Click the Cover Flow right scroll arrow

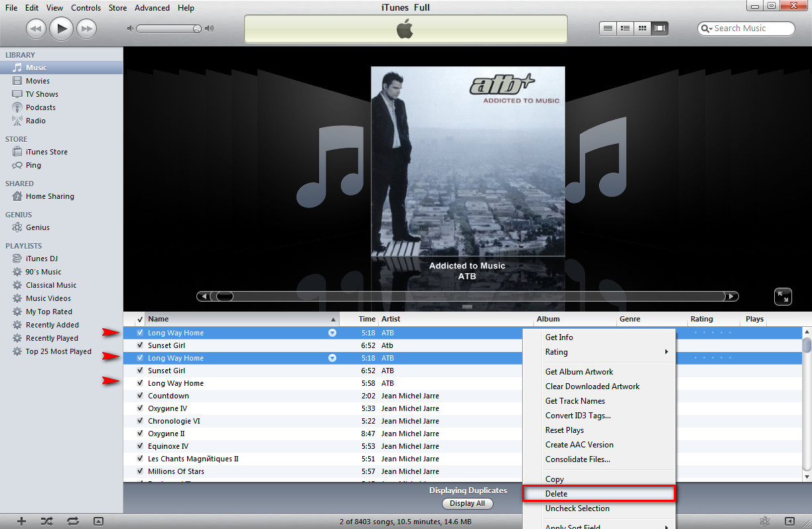[x=731, y=296]
